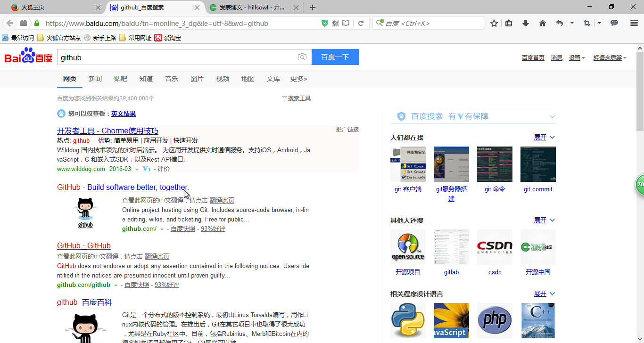Click the green 70 floating badge
Screen dimensions: 644x343
(x=639, y=184)
